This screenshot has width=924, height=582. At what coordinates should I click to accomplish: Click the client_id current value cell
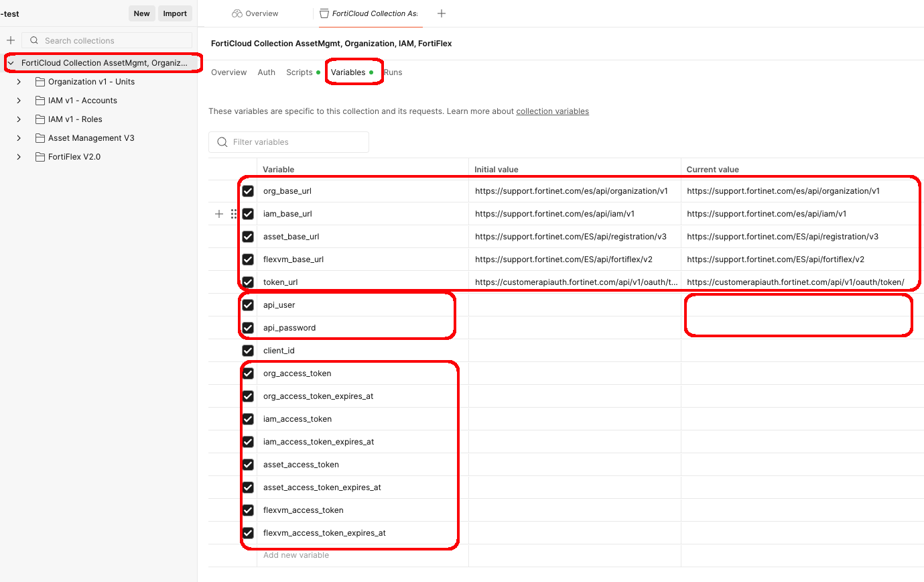[802, 351]
